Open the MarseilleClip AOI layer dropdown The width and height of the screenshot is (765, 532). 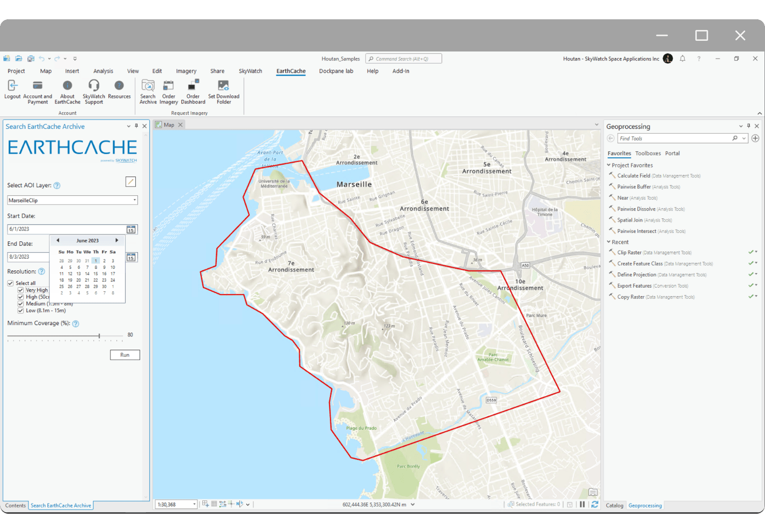(135, 201)
